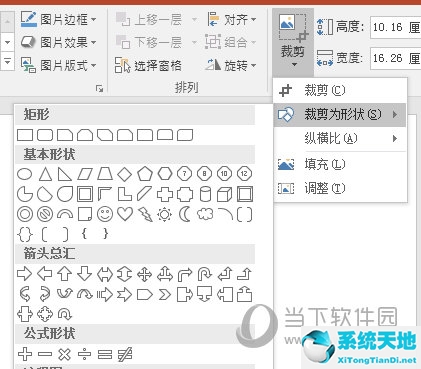Open the 排列 group dialog launcher
The width and height of the screenshot is (421, 369).
(x=99, y=88)
